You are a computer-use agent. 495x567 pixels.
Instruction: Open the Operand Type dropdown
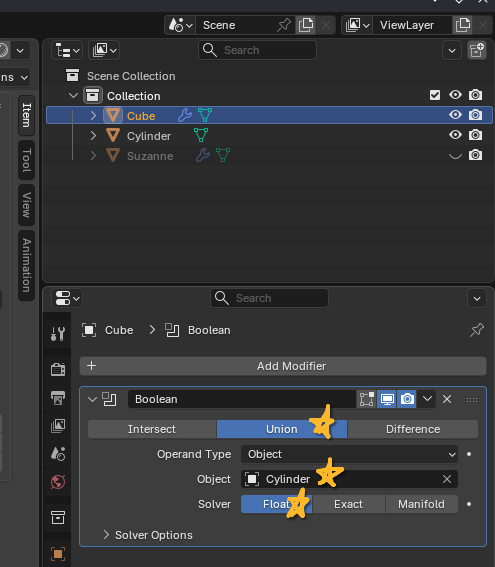coord(349,454)
